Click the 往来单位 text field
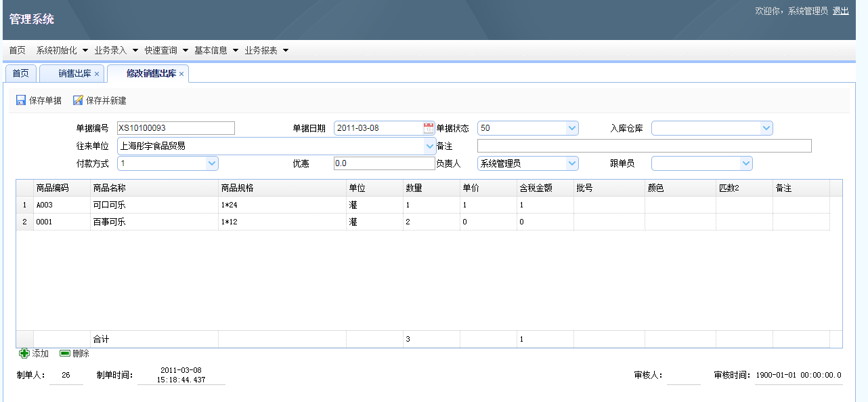The height and width of the screenshot is (402, 868). click(270, 146)
